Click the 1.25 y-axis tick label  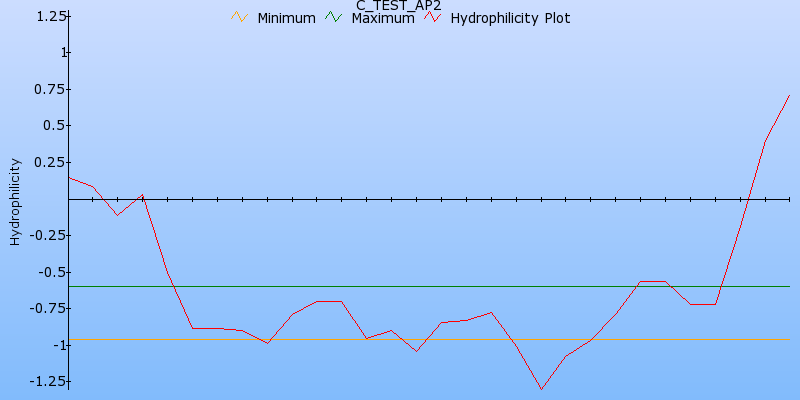(x=51, y=16)
